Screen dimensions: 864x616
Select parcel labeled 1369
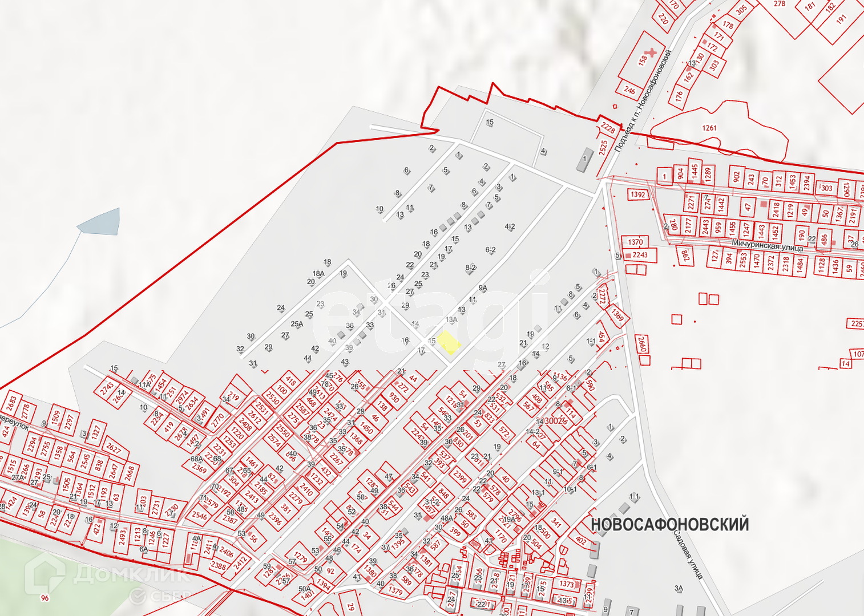point(617,315)
